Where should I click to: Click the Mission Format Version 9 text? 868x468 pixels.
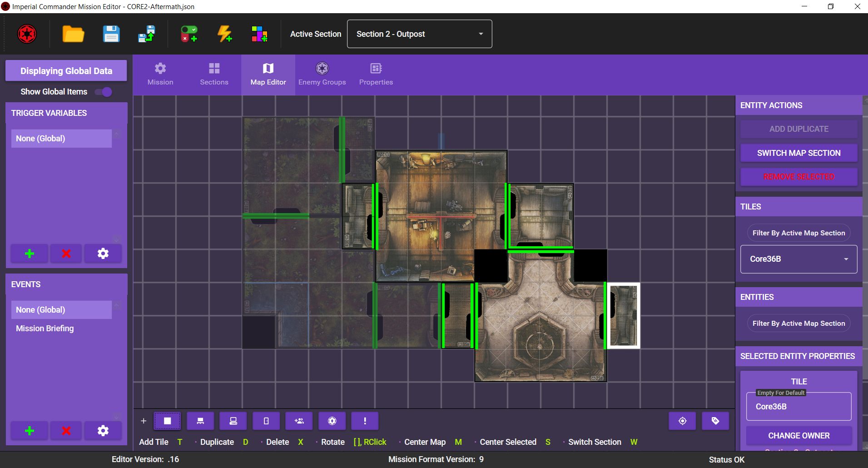coord(436,459)
